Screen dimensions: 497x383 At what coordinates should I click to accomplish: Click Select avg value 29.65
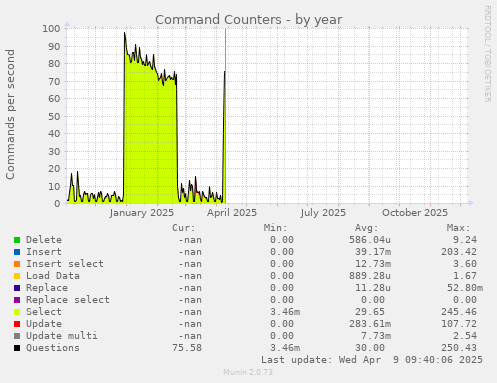coord(370,312)
